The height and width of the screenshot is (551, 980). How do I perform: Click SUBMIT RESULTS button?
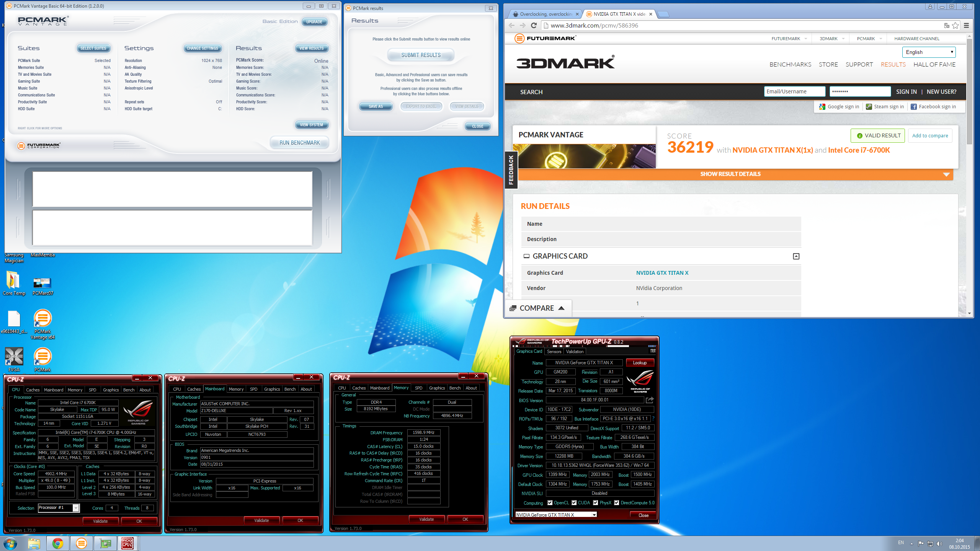421,55
